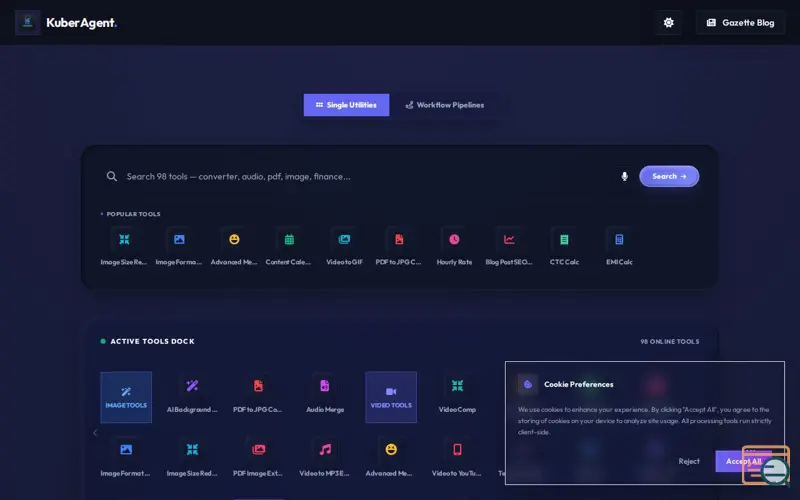Open the Hourly Rate clock tool
Viewport: 800px width, 500px height.
(x=454, y=247)
